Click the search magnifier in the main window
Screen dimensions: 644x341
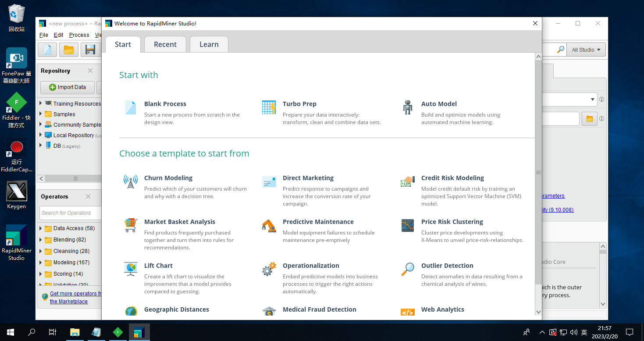point(561,50)
